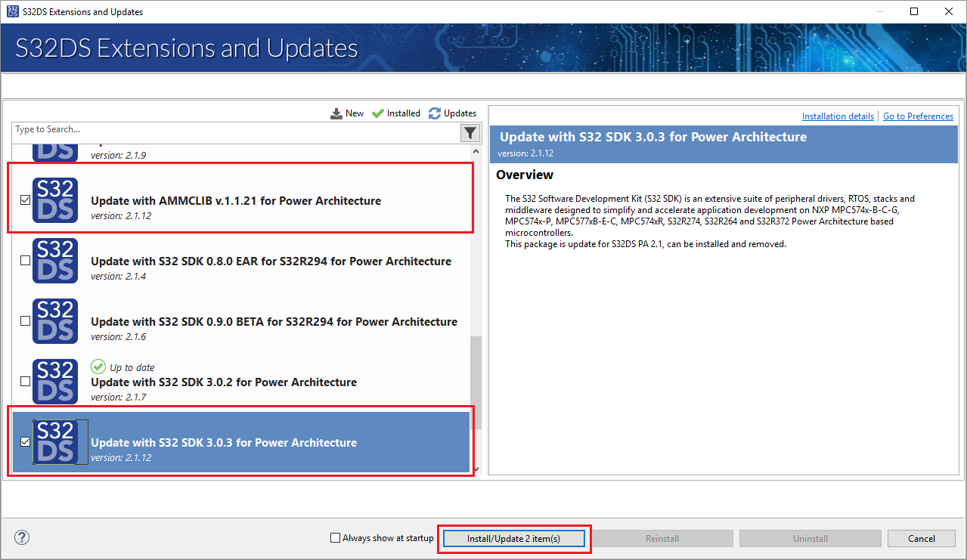Enable Always show at startup
This screenshot has height=560, width=967.
333,537
